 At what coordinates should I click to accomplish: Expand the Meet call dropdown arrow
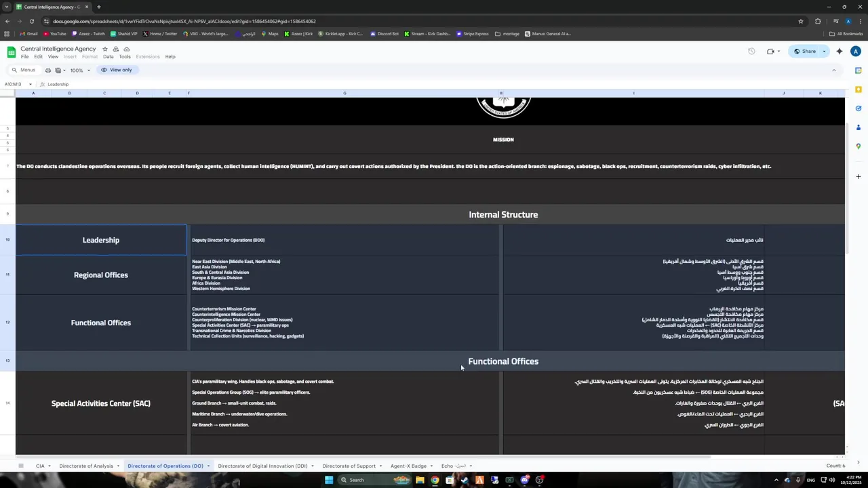[x=778, y=52]
